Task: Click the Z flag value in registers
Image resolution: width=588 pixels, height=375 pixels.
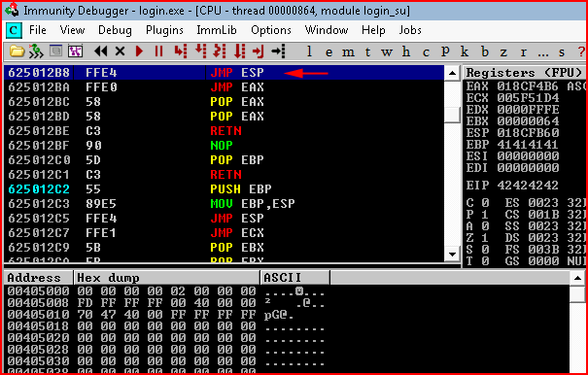Action: (x=485, y=238)
